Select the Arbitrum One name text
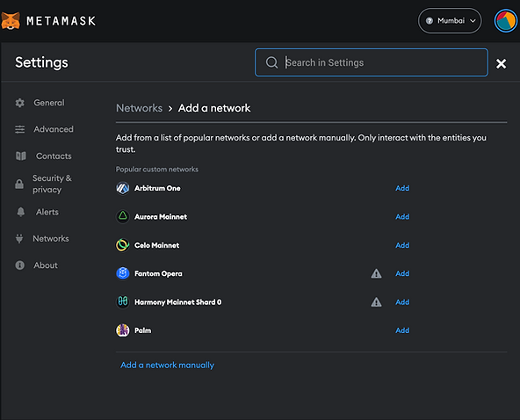 point(157,188)
